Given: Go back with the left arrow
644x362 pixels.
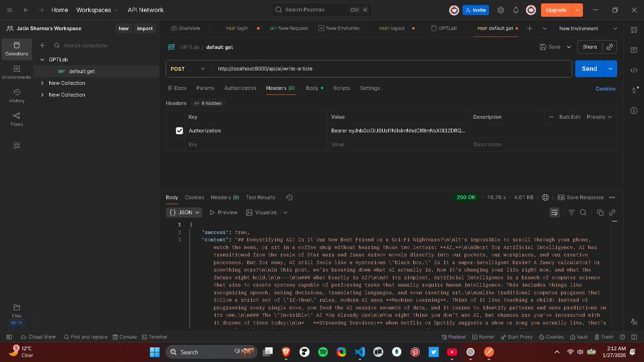Looking at the screenshot, I should pos(26,10).
